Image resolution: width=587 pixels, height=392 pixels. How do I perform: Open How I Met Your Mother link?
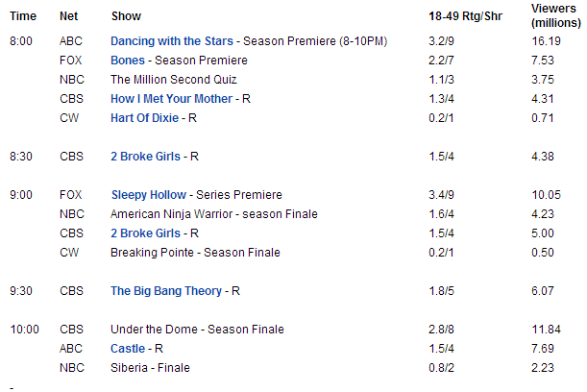tap(172, 99)
